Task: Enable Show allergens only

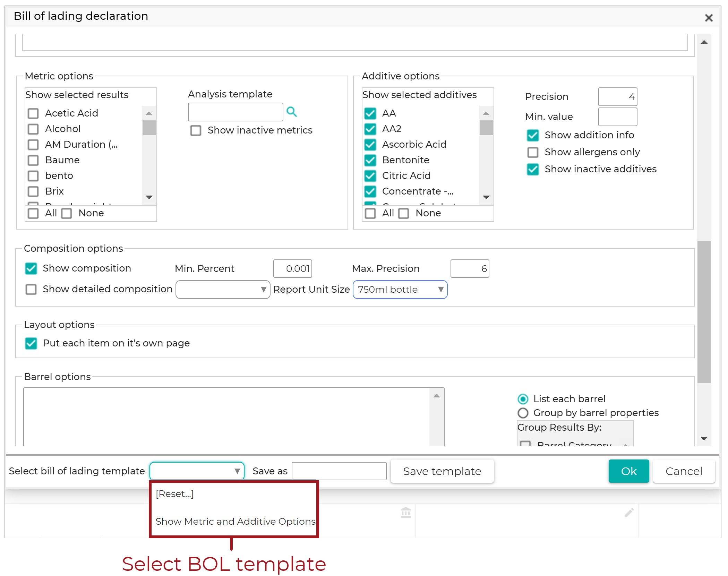Action: [x=533, y=152]
